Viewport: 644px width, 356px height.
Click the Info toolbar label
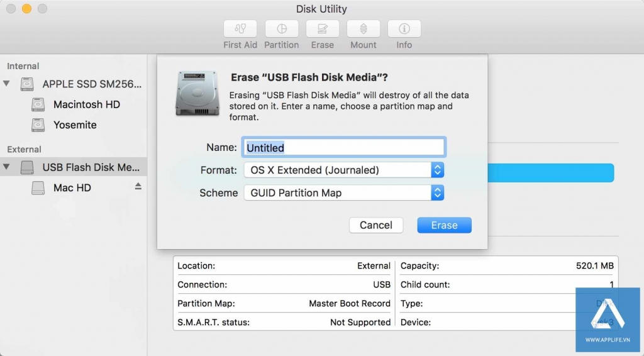point(404,45)
